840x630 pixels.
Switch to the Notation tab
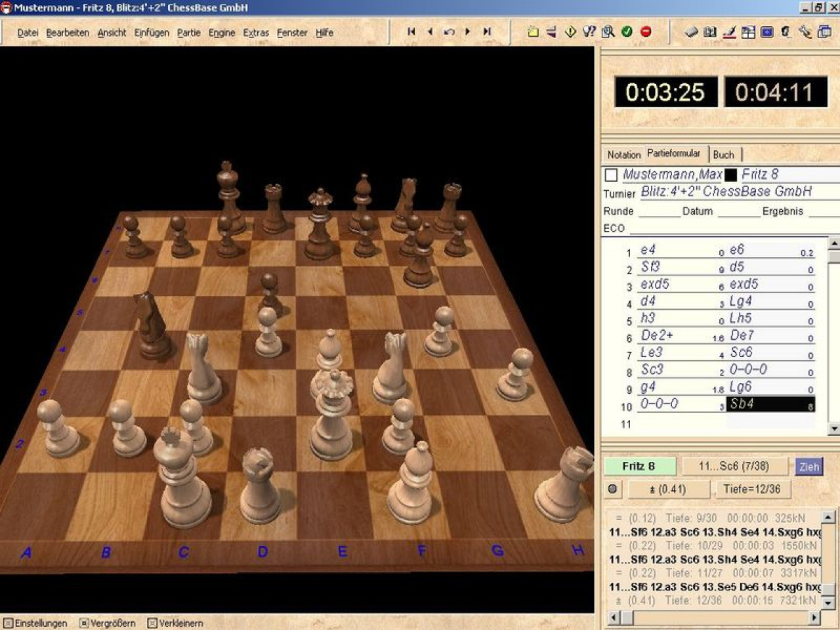coord(623,155)
